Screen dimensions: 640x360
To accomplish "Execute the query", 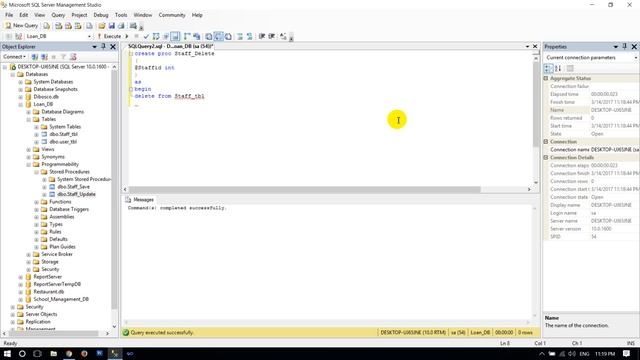I will tap(109, 36).
